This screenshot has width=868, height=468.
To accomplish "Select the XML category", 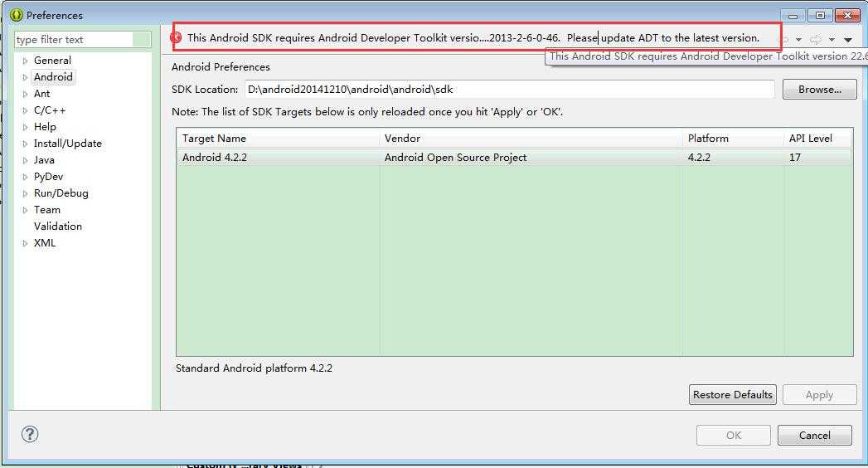I will pos(44,242).
